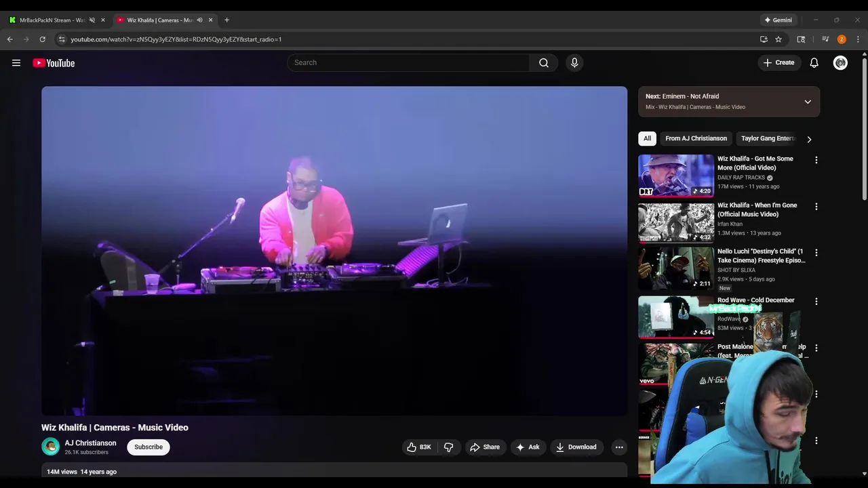Image resolution: width=868 pixels, height=488 pixels.
Task: Click DAILY RAP TRACKS channel name
Action: pos(741,178)
